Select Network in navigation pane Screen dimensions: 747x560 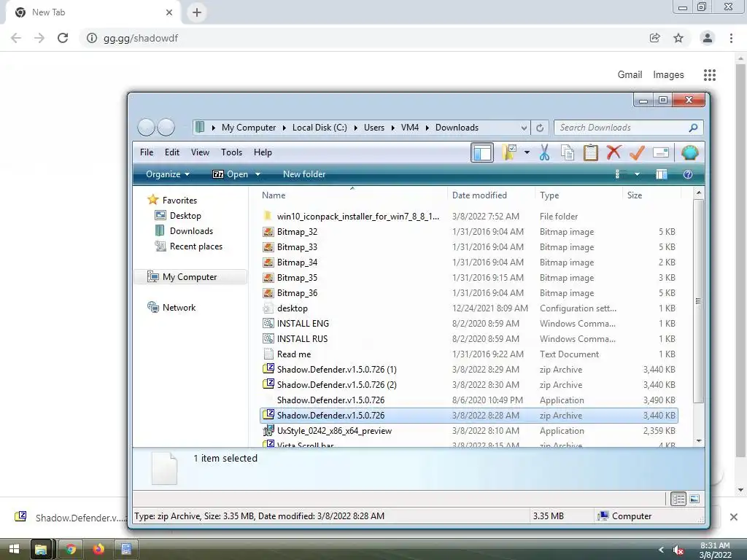[179, 308]
